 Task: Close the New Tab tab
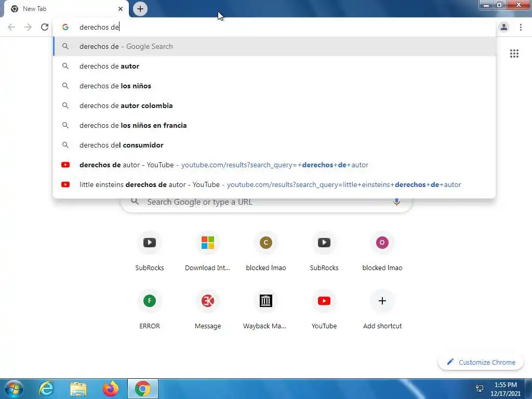coord(121,9)
